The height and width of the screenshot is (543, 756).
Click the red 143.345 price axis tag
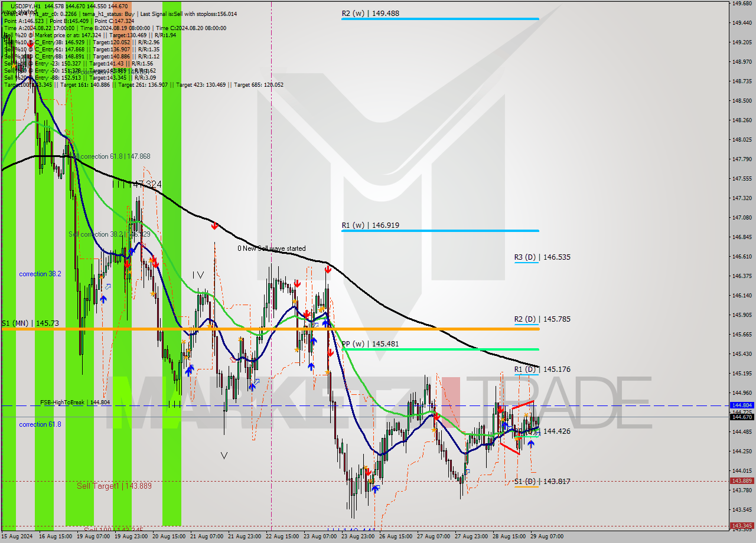742,525
